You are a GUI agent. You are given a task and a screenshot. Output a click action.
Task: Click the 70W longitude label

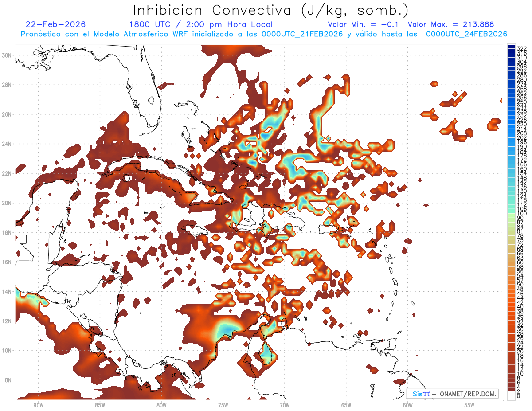pos(285,405)
